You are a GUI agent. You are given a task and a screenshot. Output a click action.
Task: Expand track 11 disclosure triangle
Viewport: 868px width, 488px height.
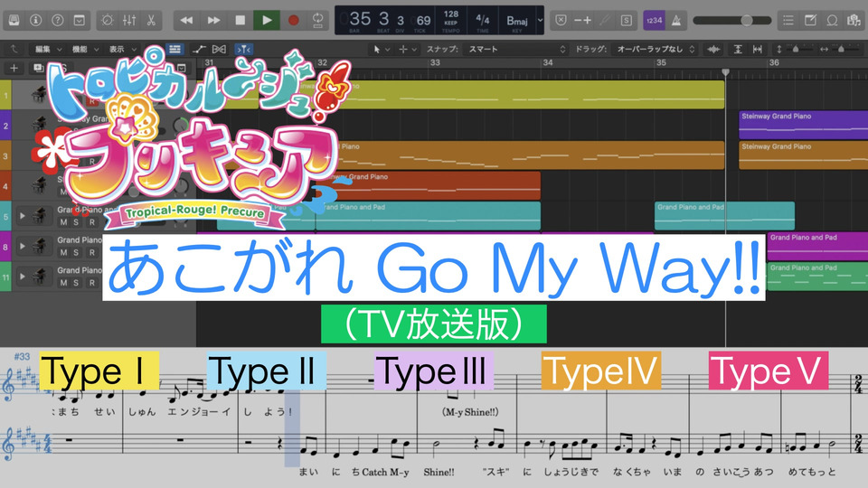tap(22, 277)
